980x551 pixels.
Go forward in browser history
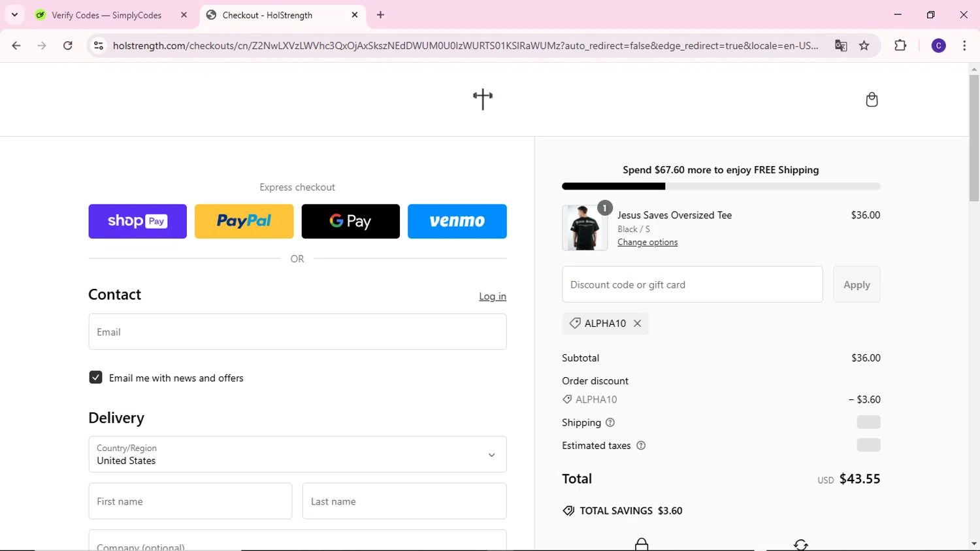point(42,46)
